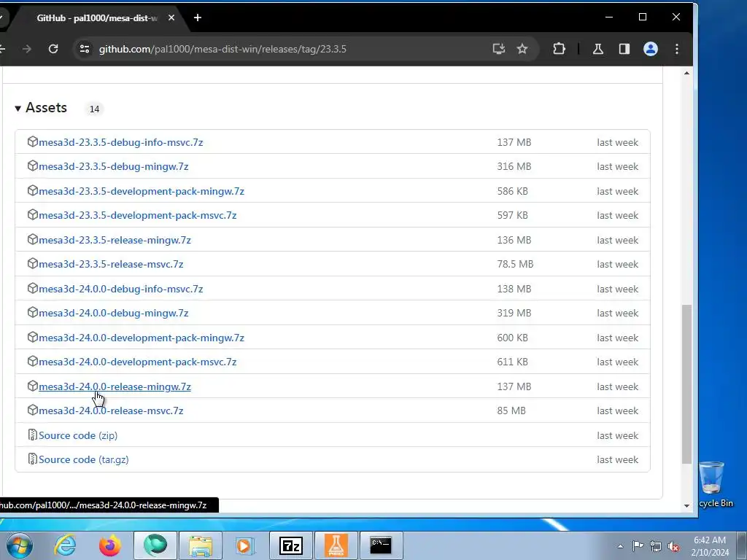Launch Firefox from taskbar
This screenshot has width=747, height=560.
(x=109, y=545)
